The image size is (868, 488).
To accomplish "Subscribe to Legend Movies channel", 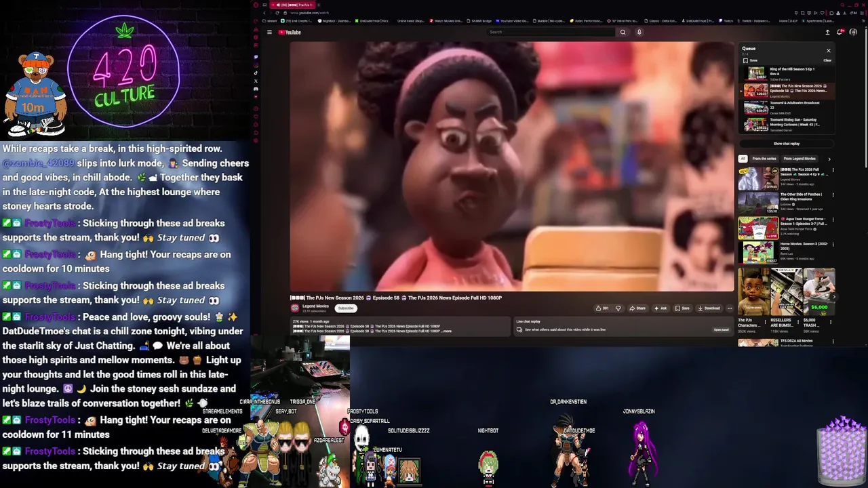I will 346,308.
